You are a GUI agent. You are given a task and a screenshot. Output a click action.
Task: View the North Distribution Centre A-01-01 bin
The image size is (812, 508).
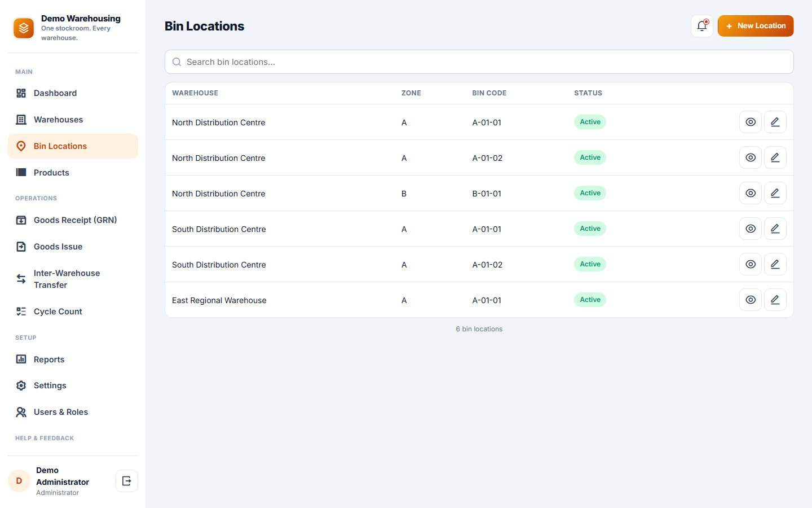coord(751,122)
